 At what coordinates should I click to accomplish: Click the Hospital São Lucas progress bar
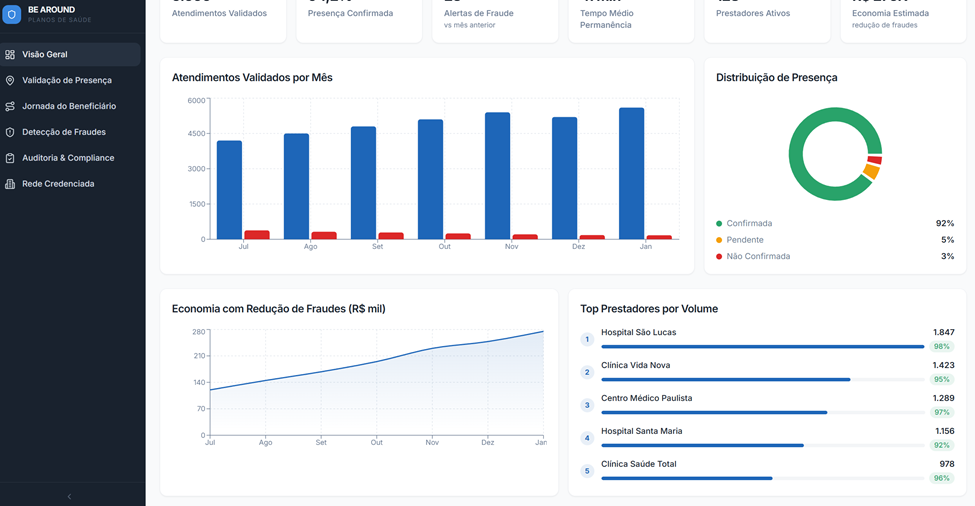[x=763, y=346]
